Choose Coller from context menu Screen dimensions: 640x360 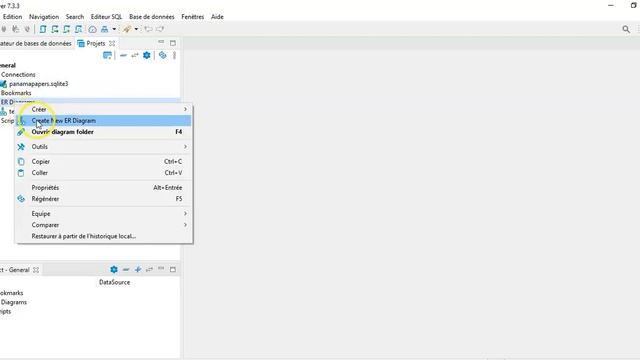click(103, 173)
